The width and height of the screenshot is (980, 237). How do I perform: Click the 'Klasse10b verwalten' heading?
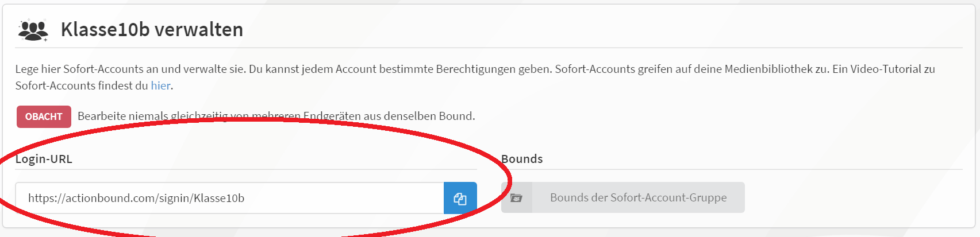tap(152, 29)
